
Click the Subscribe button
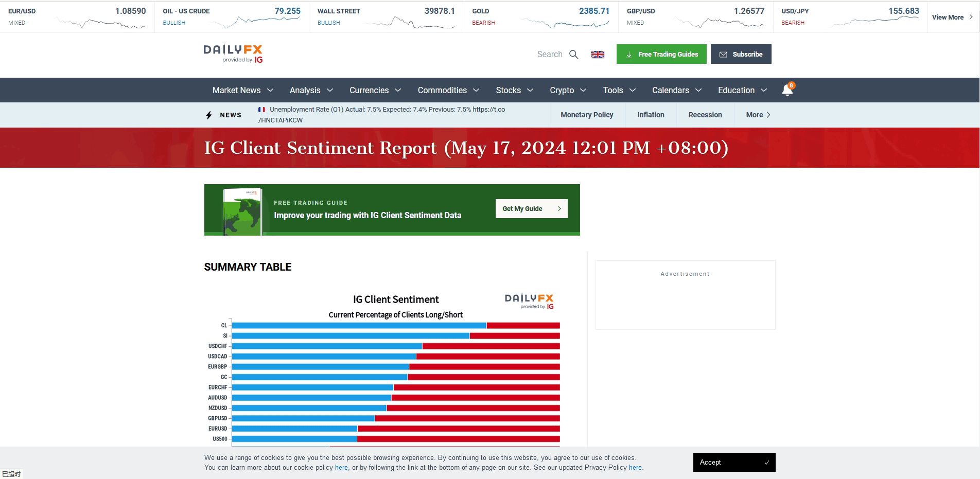(x=741, y=54)
